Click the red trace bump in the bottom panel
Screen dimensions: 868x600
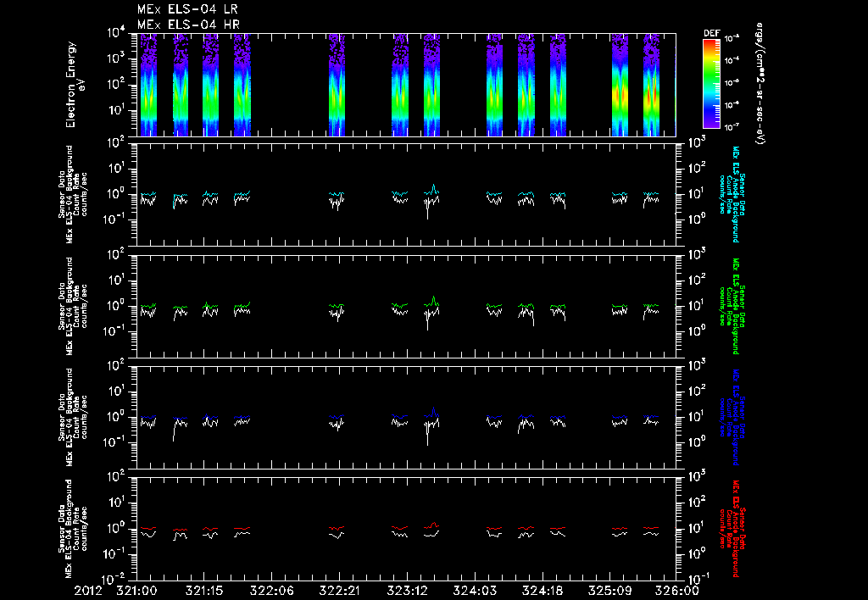[433, 525]
